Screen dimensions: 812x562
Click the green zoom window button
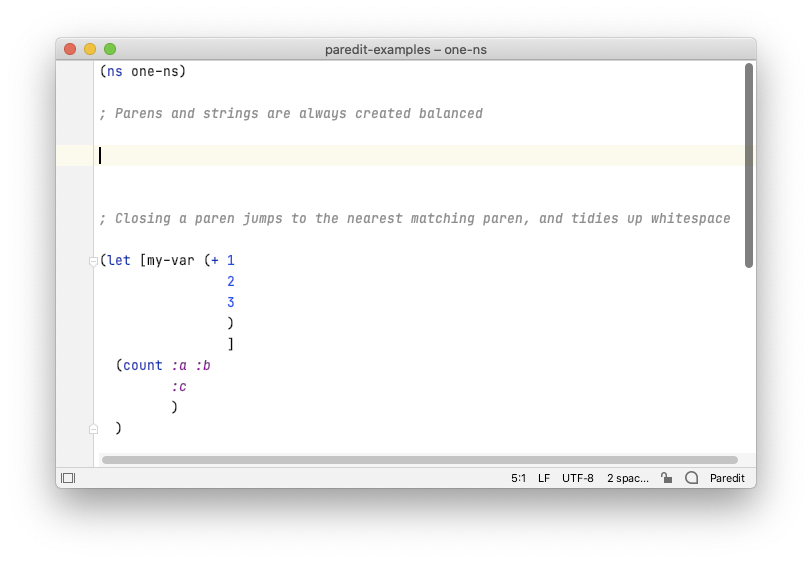pyautogui.click(x=110, y=49)
